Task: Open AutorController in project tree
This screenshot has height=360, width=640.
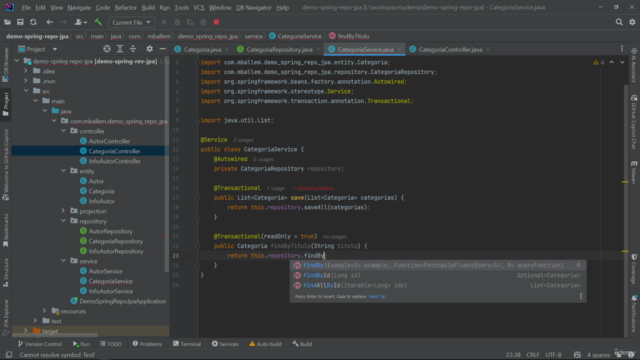Action: (109, 141)
